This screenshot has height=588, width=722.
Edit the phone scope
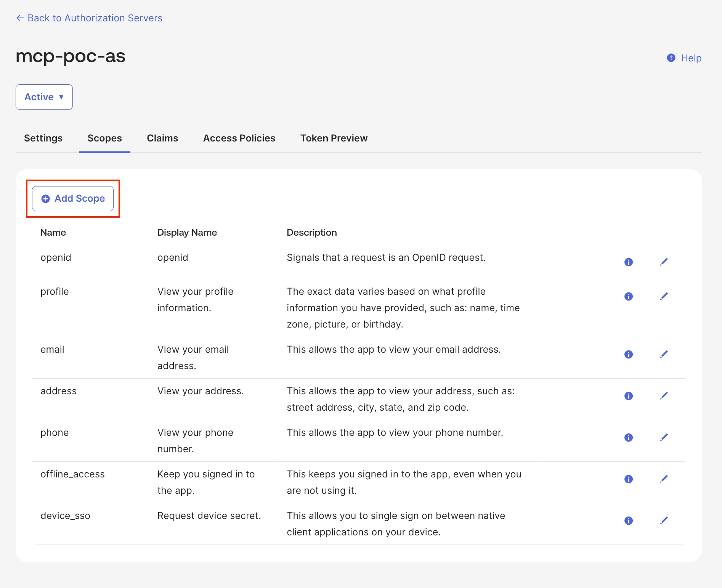click(x=664, y=437)
